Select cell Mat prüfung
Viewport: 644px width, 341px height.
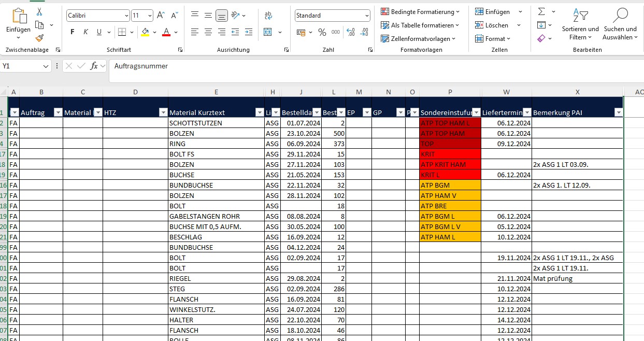(x=577, y=278)
